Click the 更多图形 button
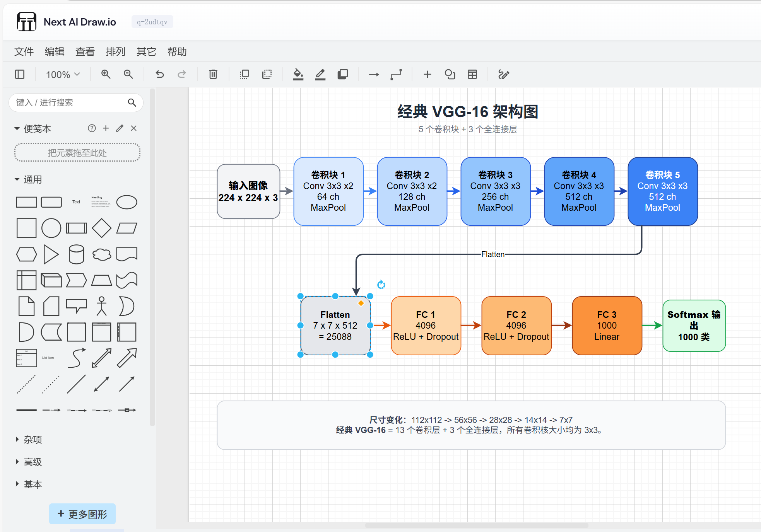 coord(82,514)
